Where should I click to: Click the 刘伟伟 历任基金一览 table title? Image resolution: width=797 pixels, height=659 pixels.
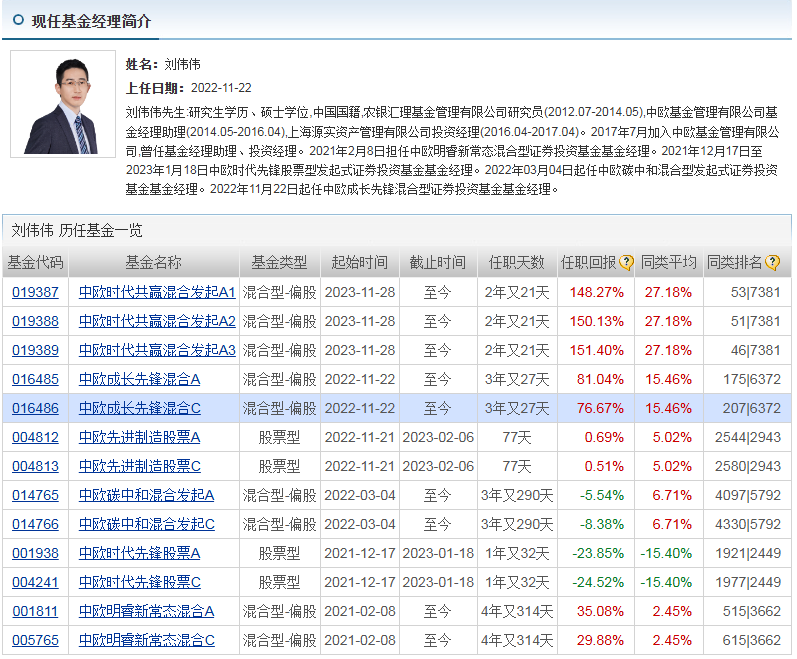[77, 230]
